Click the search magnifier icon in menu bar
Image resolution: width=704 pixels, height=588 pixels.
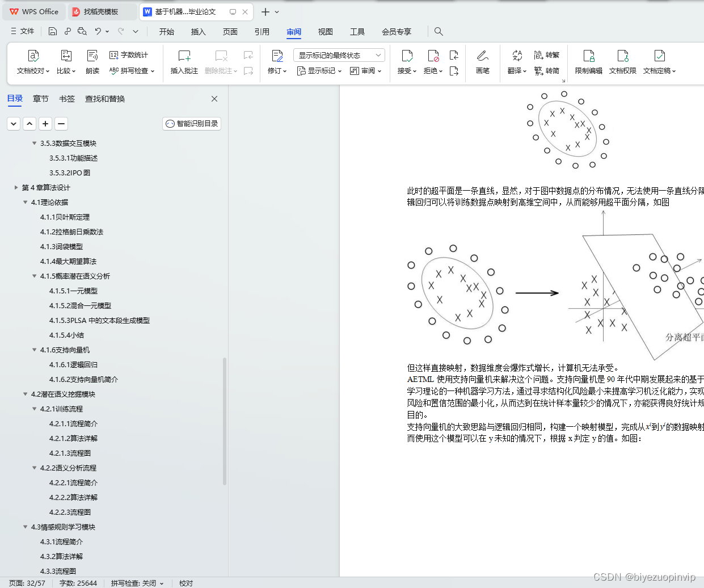[x=439, y=31]
